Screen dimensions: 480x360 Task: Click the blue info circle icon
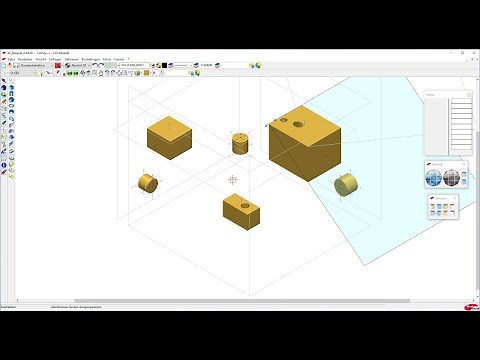point(4,165)
